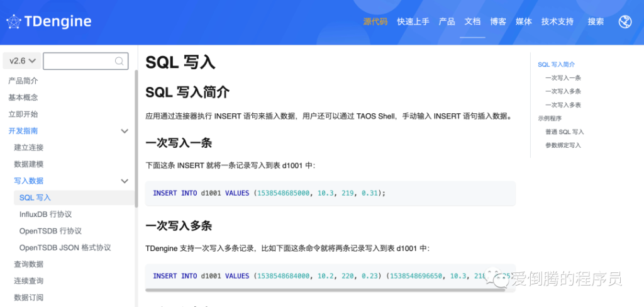
Task: Collapse the 开发指南 section chevron
Action: click(125, 131)
